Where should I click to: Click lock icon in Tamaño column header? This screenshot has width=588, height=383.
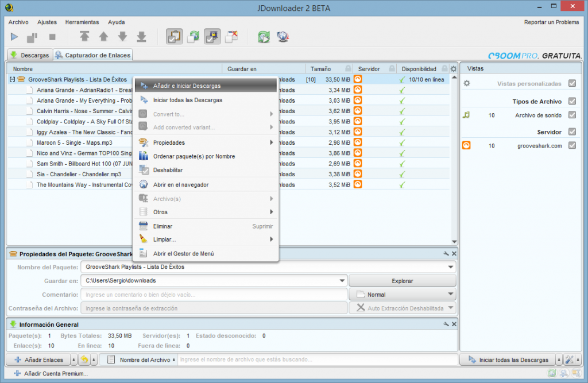pos(348,68)
